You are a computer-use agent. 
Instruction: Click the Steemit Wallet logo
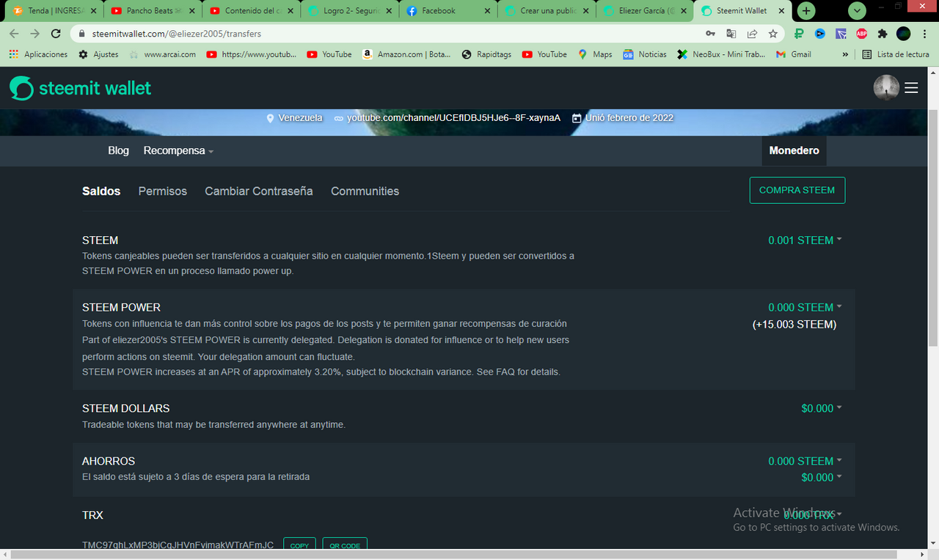click(81, 88)
